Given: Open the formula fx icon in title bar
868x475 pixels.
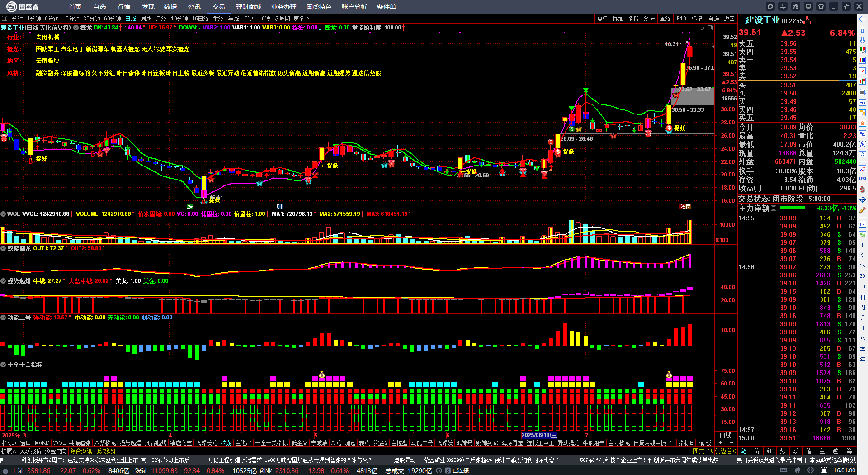Looking at the screenshot, I should [796, 6].
